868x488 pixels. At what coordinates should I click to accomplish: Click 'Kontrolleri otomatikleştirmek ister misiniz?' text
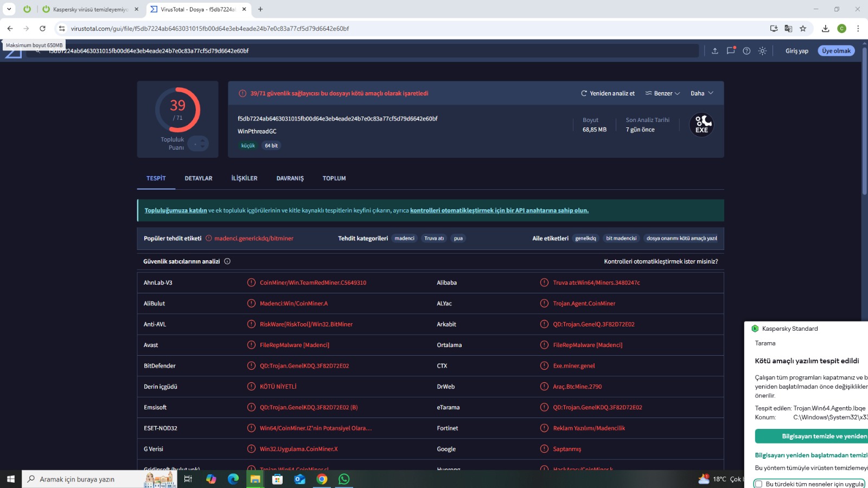[661, 261]
